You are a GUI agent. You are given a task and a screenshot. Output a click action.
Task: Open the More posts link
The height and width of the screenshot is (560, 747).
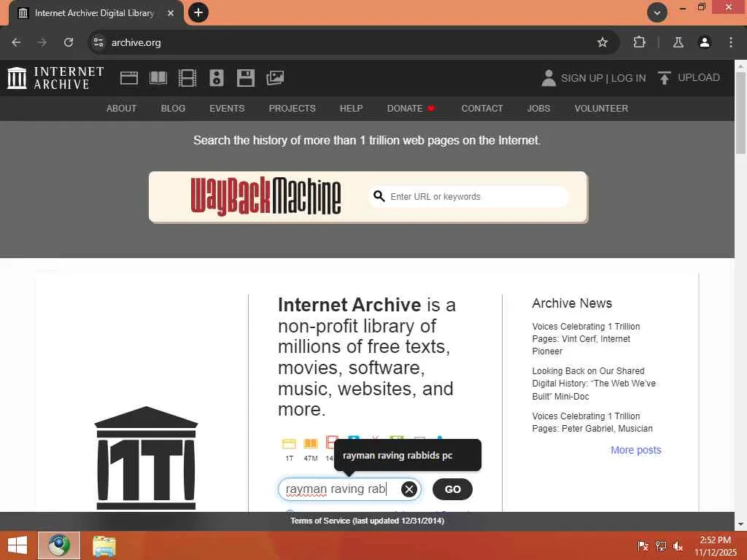tap(636, 450)
